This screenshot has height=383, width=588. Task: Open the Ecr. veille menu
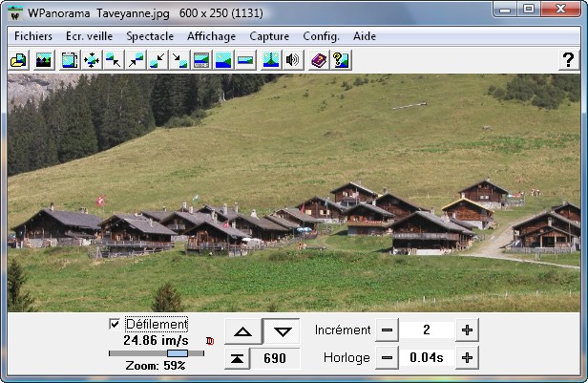coord(90,36)
